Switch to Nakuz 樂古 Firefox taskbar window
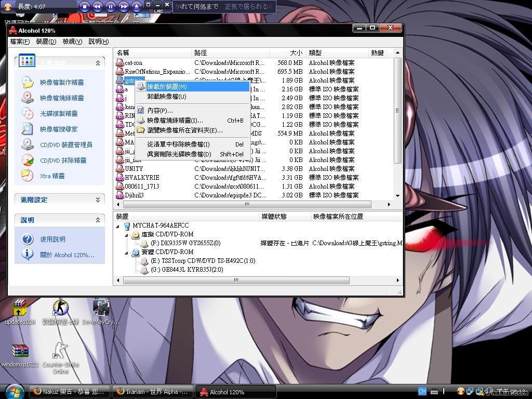The image size is (532, 399). (x=70, y=392)
